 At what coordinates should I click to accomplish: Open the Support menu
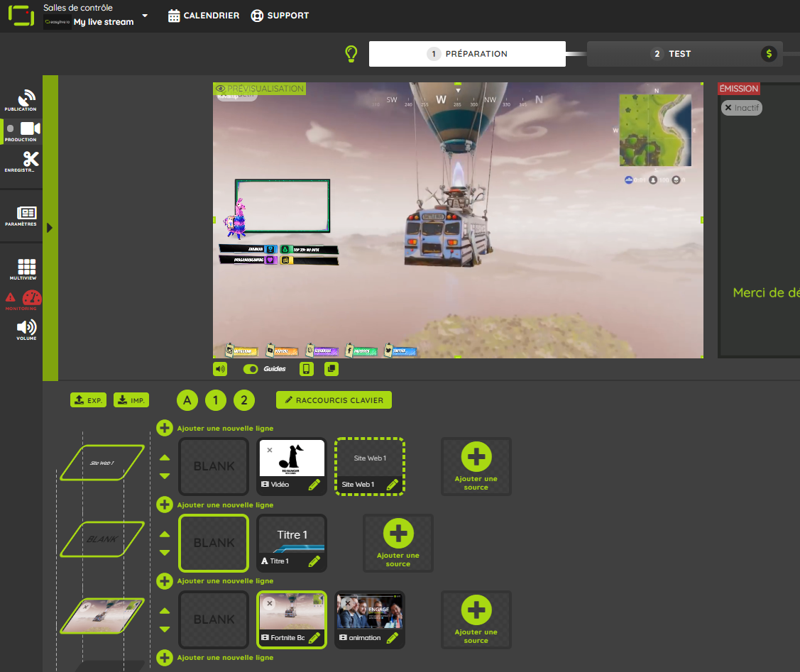tap(280, 16)
